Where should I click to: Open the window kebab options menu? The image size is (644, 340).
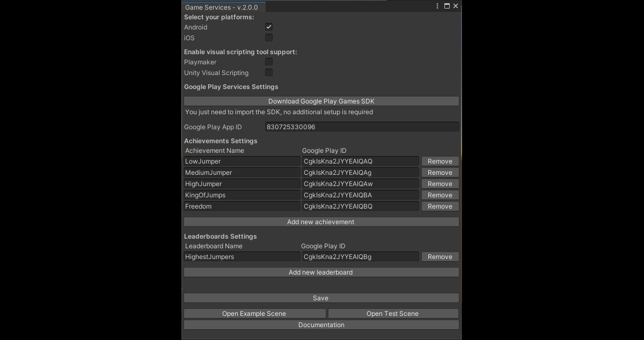tap(438, 6)
